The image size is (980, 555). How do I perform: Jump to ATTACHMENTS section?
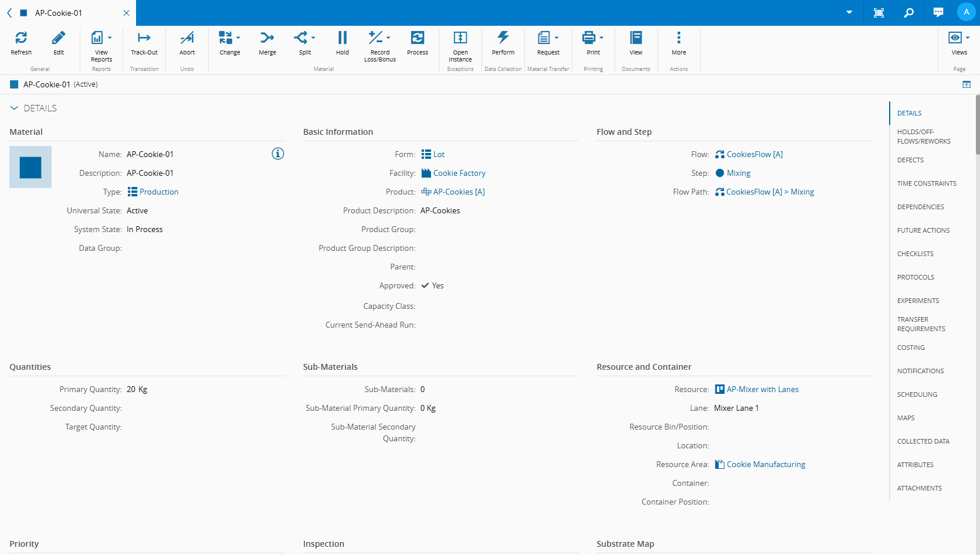[920, 488]
